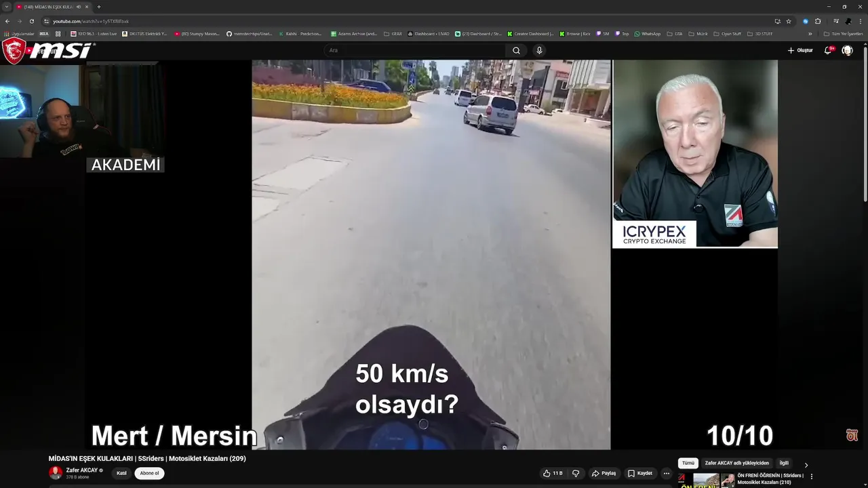
Task: Open the Extensions puzzle icon
Action: coord(818,21)
